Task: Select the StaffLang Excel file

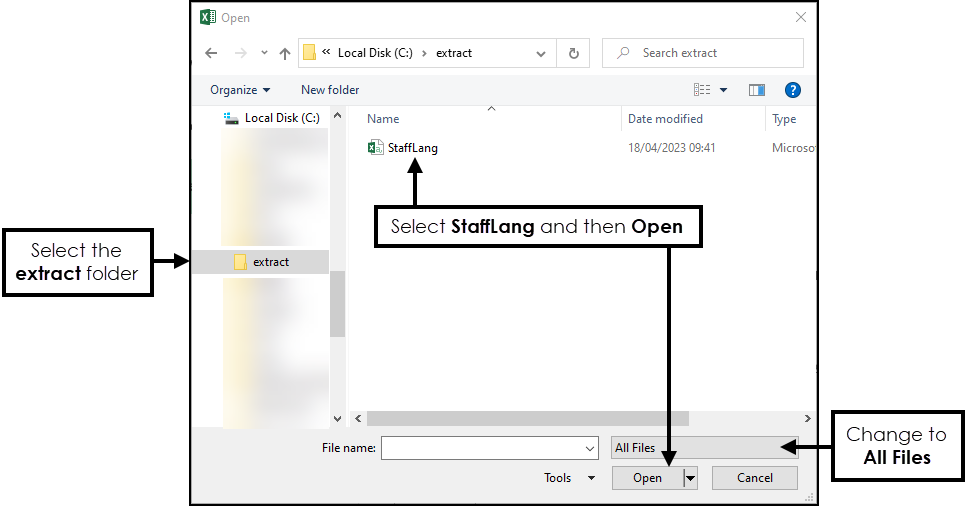Action: tap(412, 148)
